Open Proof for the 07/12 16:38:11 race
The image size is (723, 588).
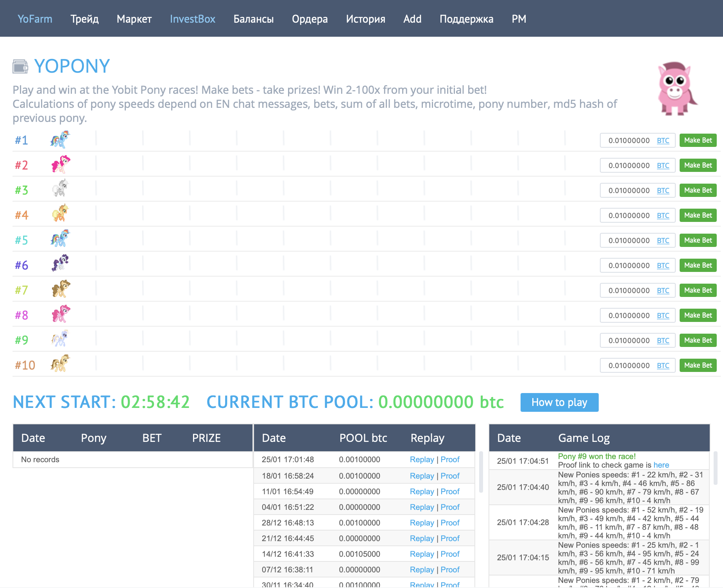[450, 570]
